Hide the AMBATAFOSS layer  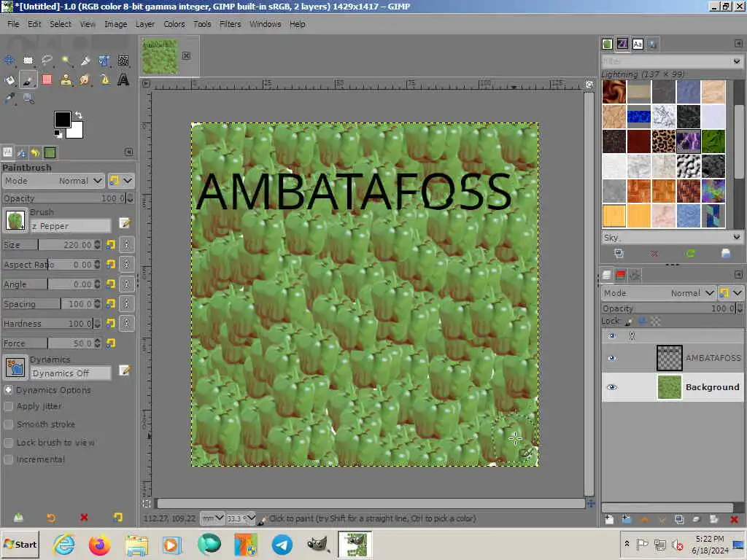(612, 358)
